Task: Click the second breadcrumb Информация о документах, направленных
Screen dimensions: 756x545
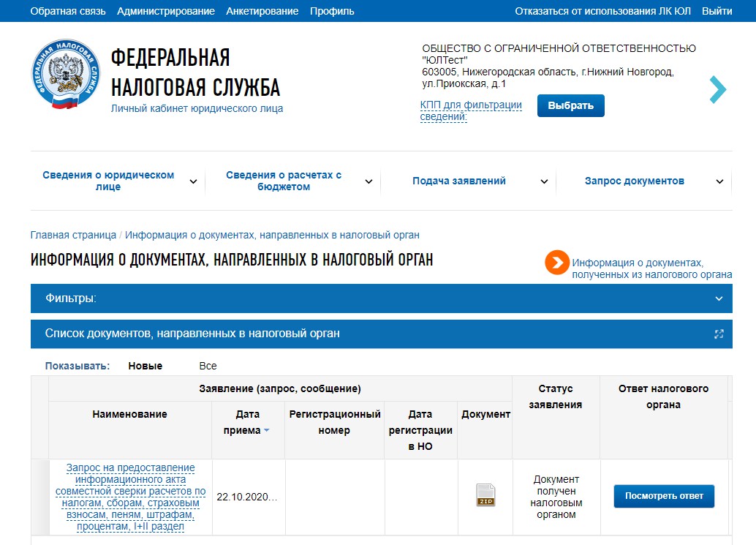Action: [272, 235]
